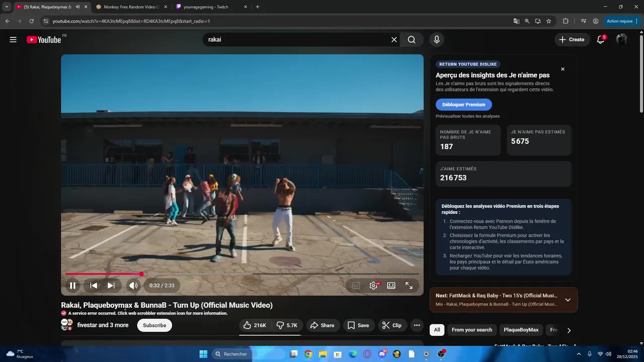The image size is (644, 362).
Task: Like the video with 216K thumbs up
Action: [255, 325]
